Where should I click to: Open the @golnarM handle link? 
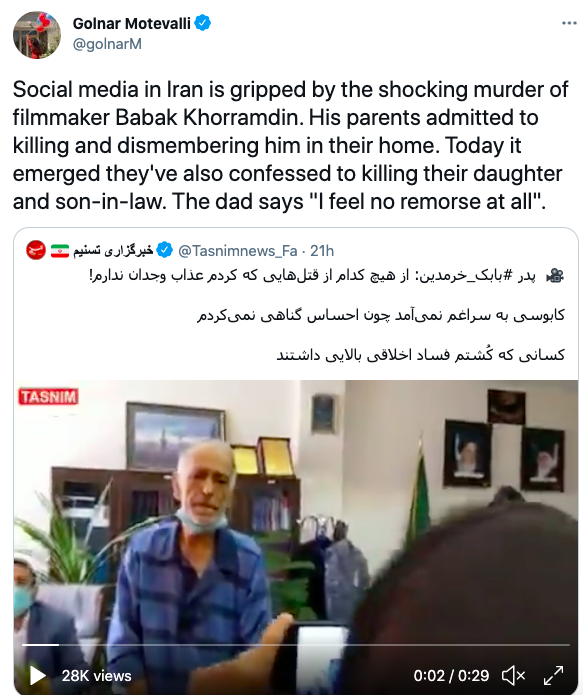click(x=107, y=44)
